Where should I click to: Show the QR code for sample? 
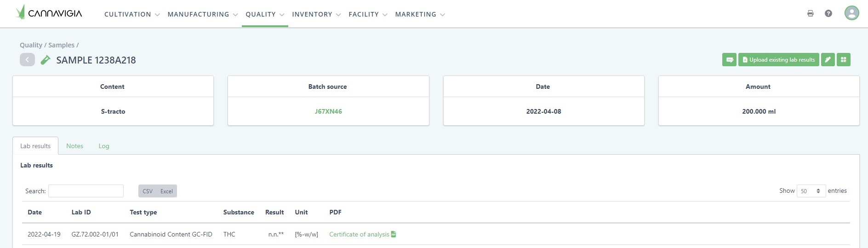(843, 60)
